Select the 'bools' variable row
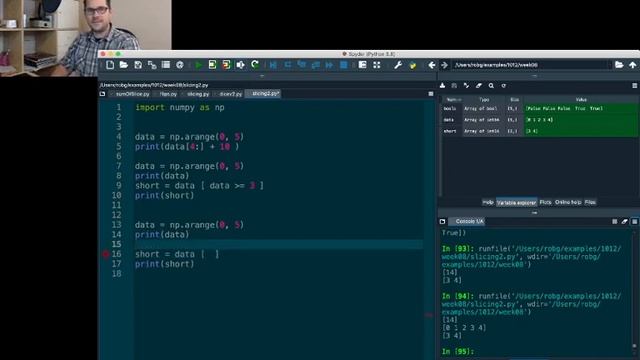Screen dimensions: 640x360 (540, 109)
